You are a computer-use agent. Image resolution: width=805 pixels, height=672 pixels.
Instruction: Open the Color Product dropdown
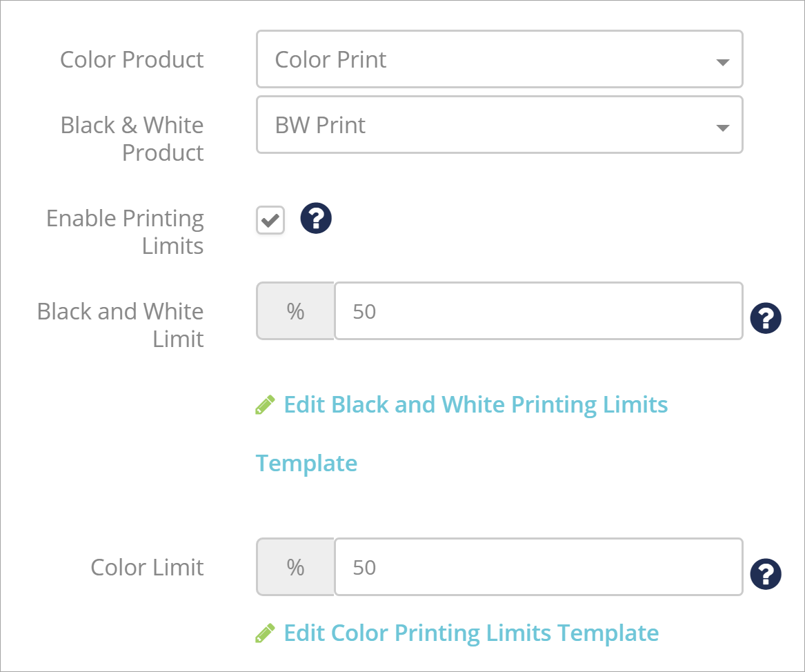coord(499,59)
